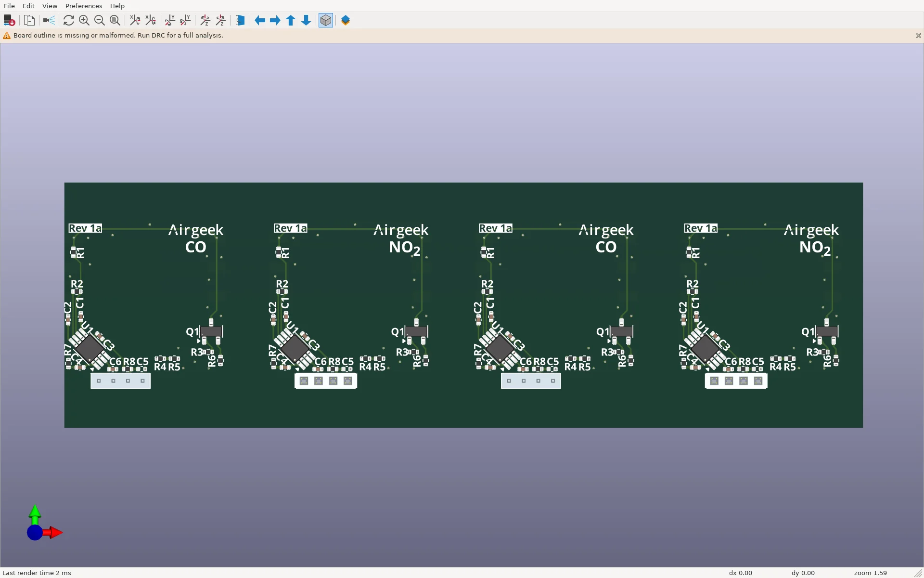
Task: Move board right with arrow icon
Action: click(275, 20)
